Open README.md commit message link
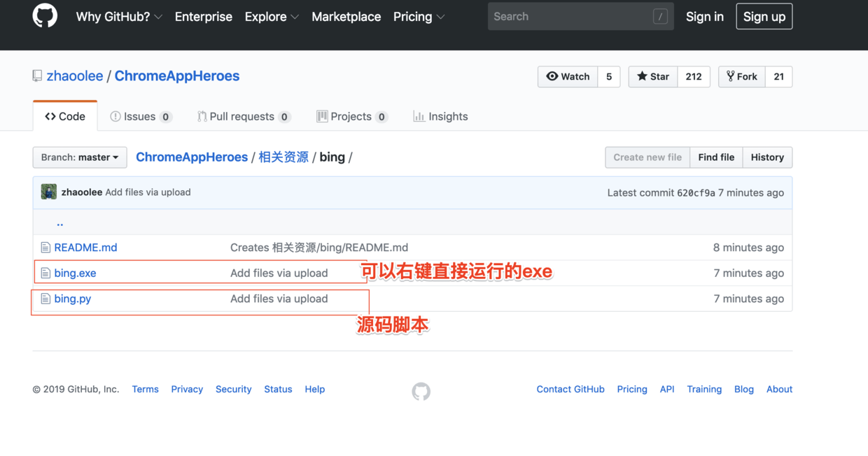This screenshot has width=868, height=456. tap(319, 248)
